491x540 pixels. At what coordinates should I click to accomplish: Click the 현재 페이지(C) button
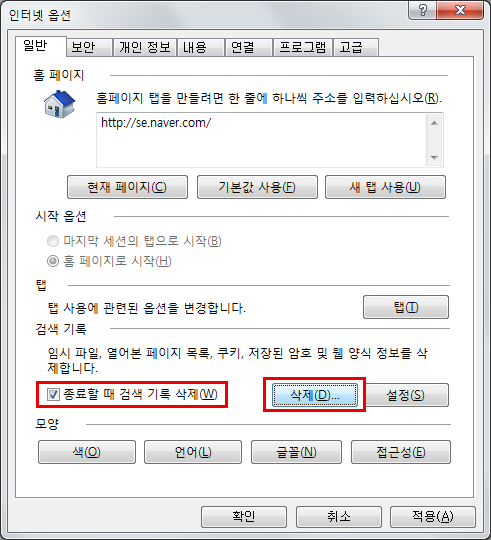click(x=127, y=187)
